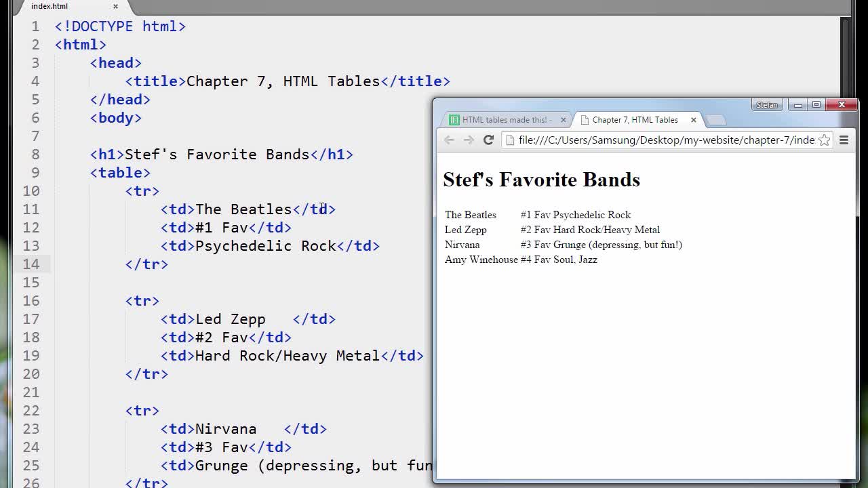The image size is (868, 488).
Task: Close the 'HTML tables made this!' tab
Action: (x=563, y=120)
